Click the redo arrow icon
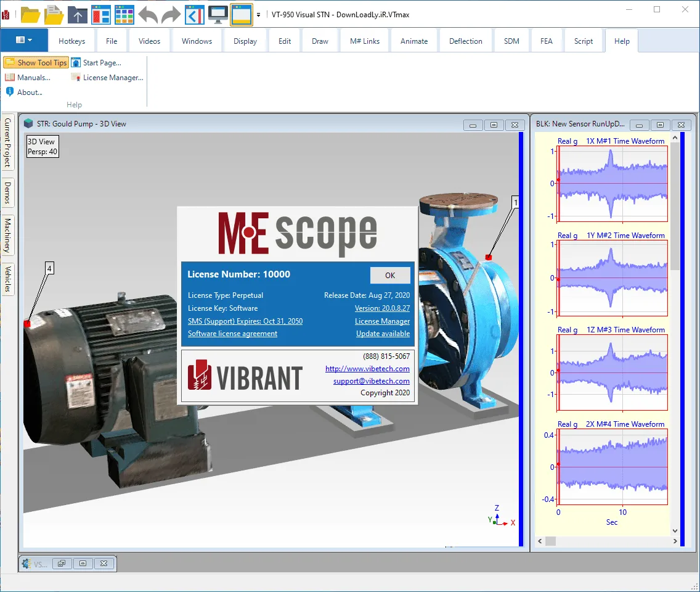The width and height of the screenshot is (700, 592). pyautogui.click(x=171, y=15)
